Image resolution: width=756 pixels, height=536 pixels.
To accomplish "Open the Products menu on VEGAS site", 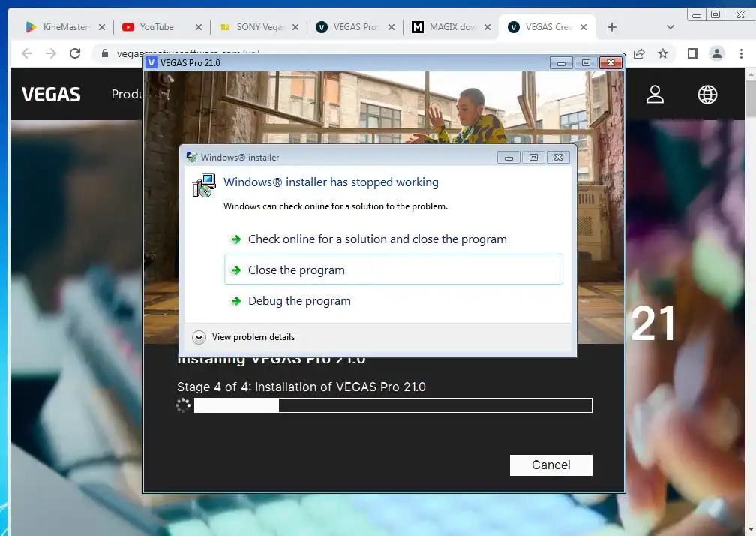I will click(x=127, y=94).
